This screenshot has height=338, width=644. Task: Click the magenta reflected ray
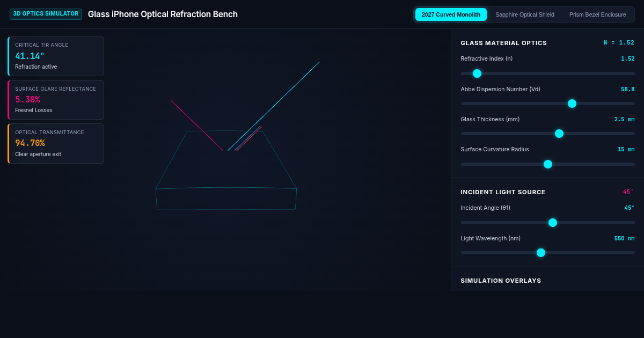pos(196,125)
